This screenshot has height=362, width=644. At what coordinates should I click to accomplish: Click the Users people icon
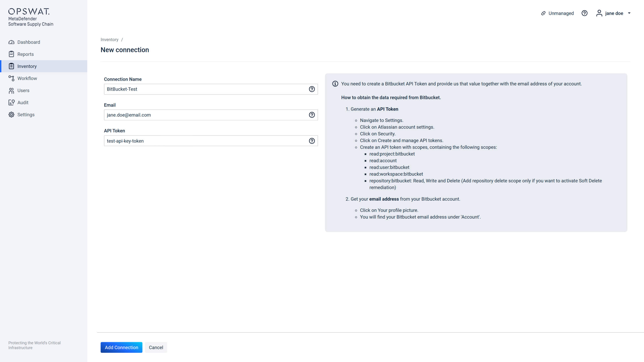(11, 91)
